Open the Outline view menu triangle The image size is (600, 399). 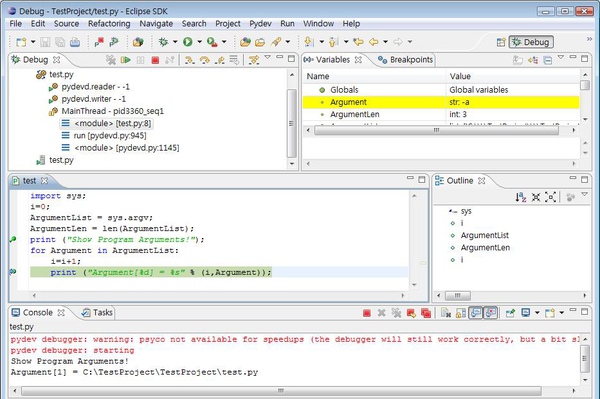click(585, 194)
